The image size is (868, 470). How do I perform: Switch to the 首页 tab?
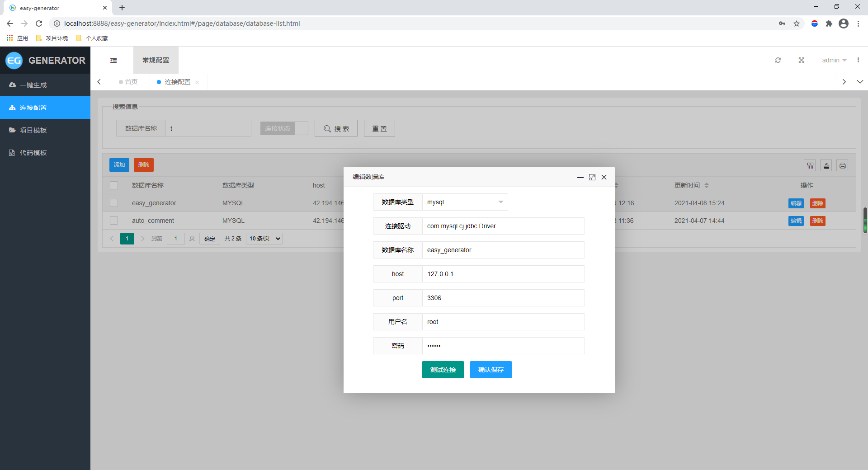click(x=128, y=82)
